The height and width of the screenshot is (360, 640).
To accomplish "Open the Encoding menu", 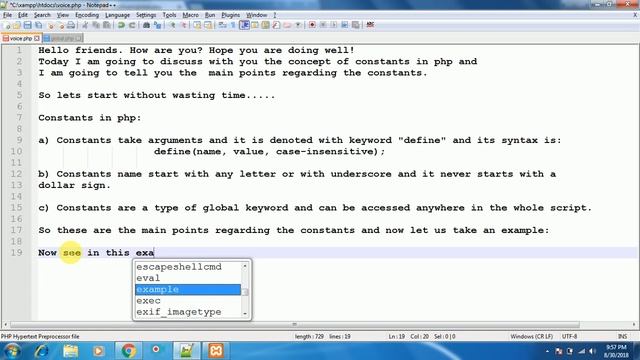I will click(87, 15).
